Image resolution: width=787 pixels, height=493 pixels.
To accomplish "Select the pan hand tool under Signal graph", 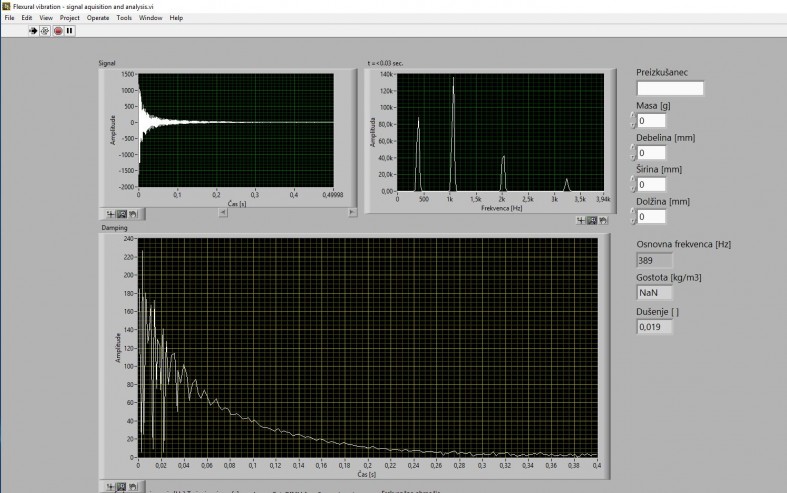I will tap(132, 213).
